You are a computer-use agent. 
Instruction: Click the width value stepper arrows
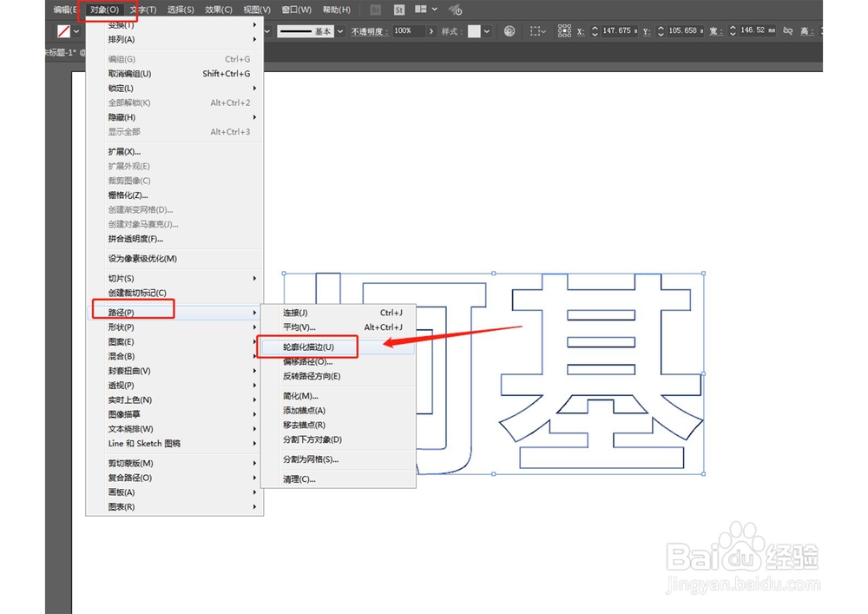point(733,31)
